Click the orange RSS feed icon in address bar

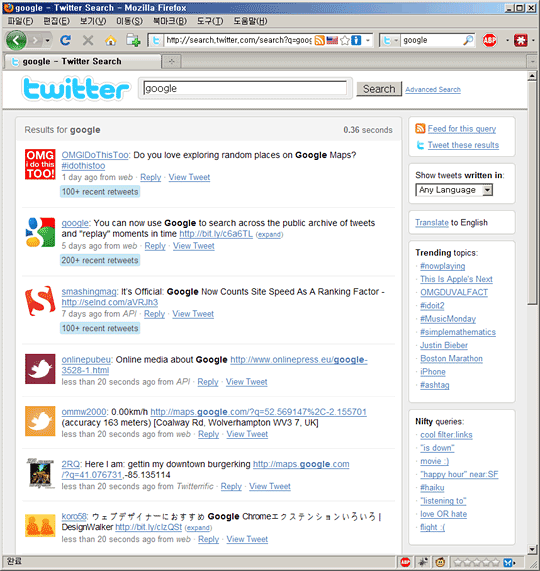tap(319, 40)
